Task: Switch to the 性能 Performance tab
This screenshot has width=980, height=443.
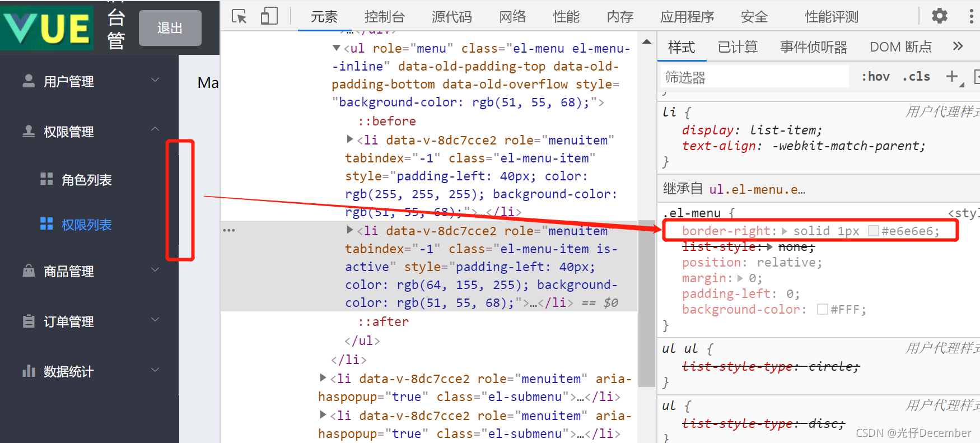Action: click(x=566, y=17)
